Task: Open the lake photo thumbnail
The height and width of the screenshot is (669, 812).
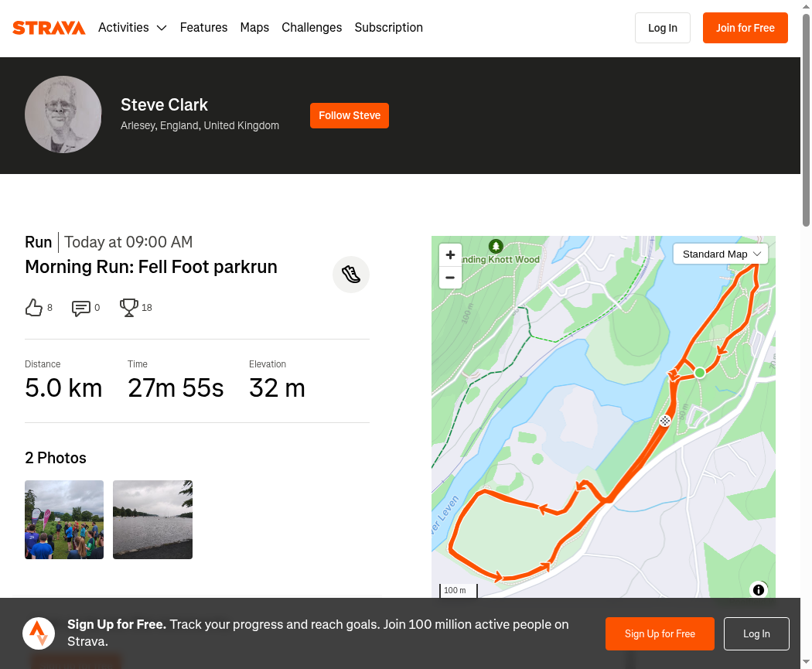Action: click(x=153, y=520)
